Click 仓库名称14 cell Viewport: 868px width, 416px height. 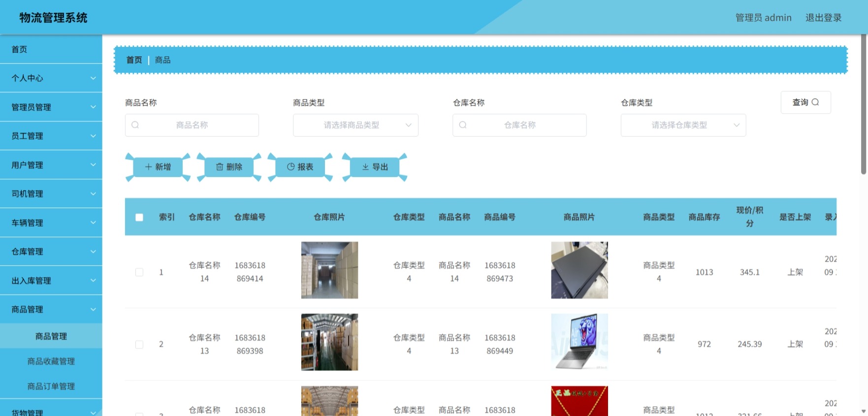click(204, 272)
